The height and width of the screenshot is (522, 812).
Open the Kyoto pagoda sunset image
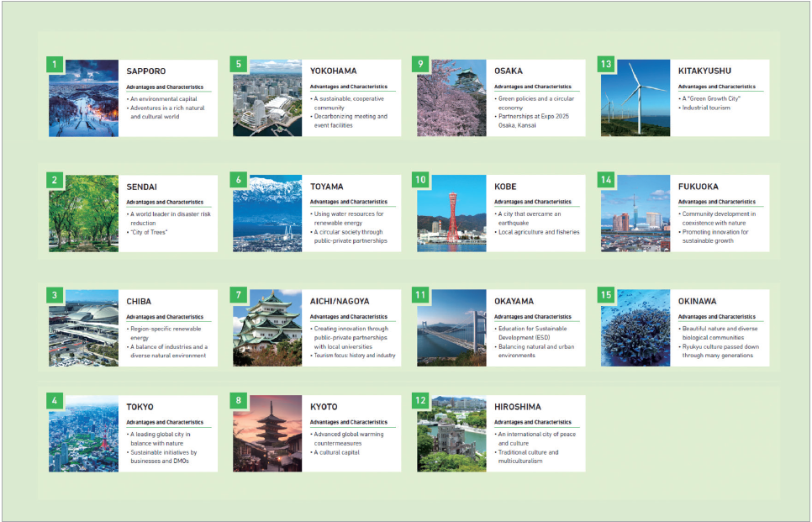(268, 435)
